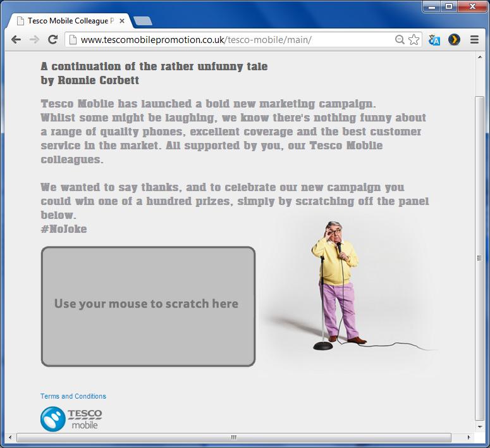This screenshot has height=448, width=490.
Task: Bookmark this page with the star icon
Action: coord(413,40)
